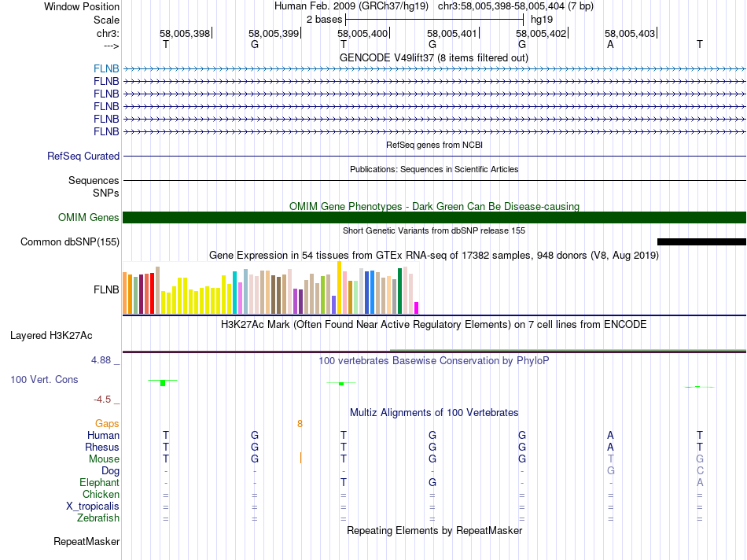Viewport: 747px width, 560px height.
Task: Click the Zebrafish species label
Action: (98, 518)
